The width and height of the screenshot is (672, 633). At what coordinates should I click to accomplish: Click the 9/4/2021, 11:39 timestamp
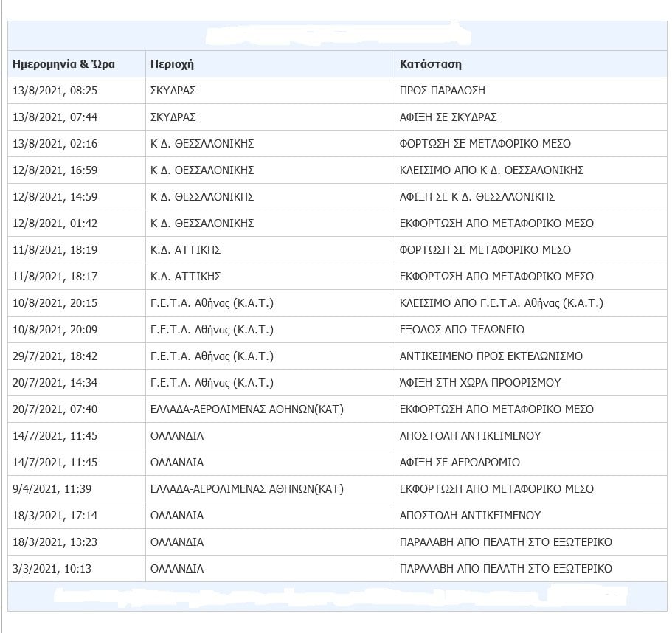(x=52, y=489)
